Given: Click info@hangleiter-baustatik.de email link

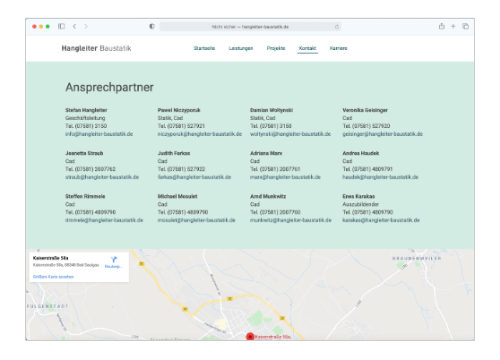Looking at the screenshot, I should 99,134.
